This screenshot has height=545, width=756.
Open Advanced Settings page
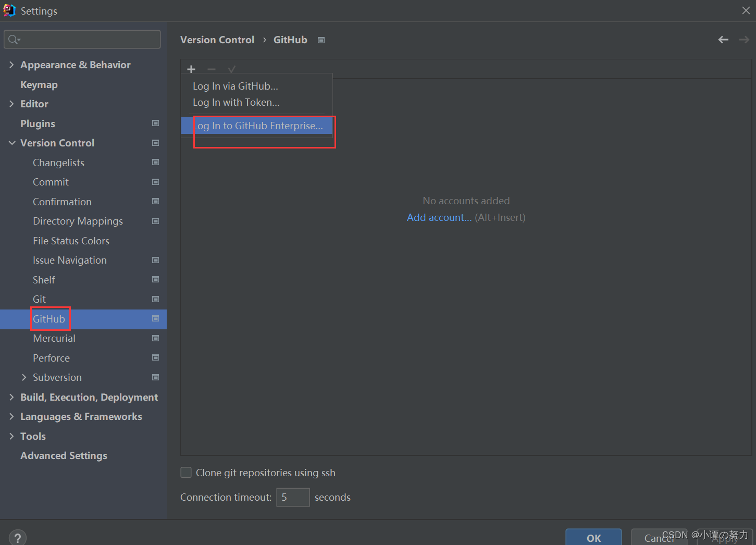coord(64,456)
